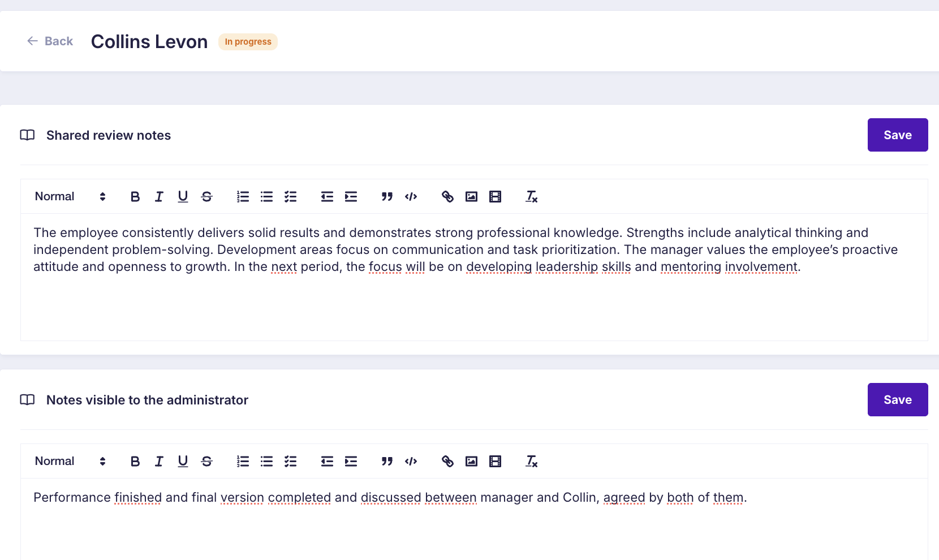
Task: Insert image in Shared review notes editor
Action: click(471, 197)
